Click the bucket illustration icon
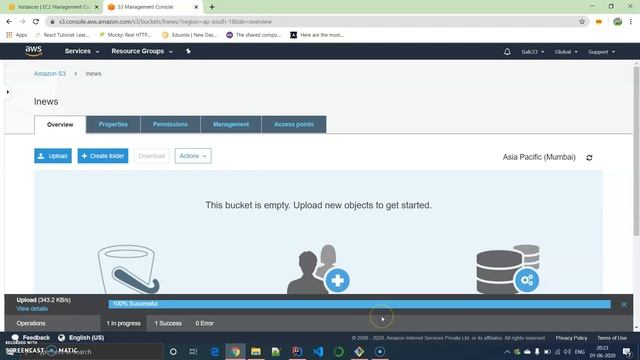This screenshot has width=640, height=360. [x=128, y=269]
